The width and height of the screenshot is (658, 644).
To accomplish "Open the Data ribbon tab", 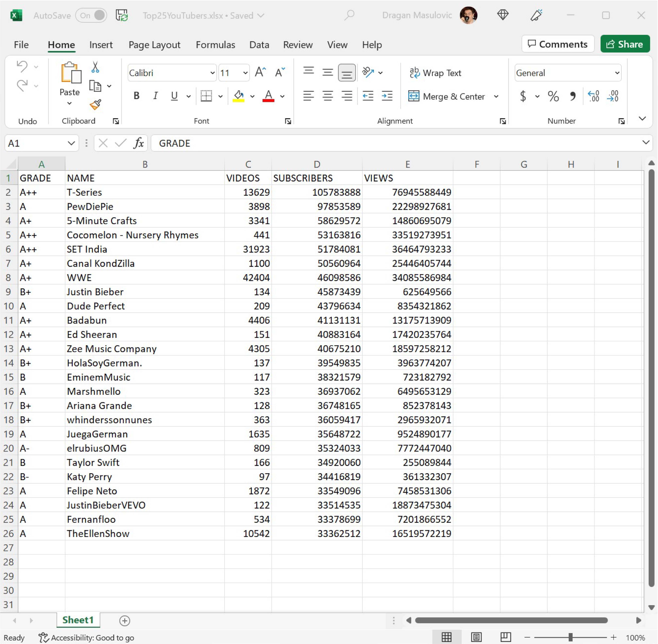I will 259,45.
